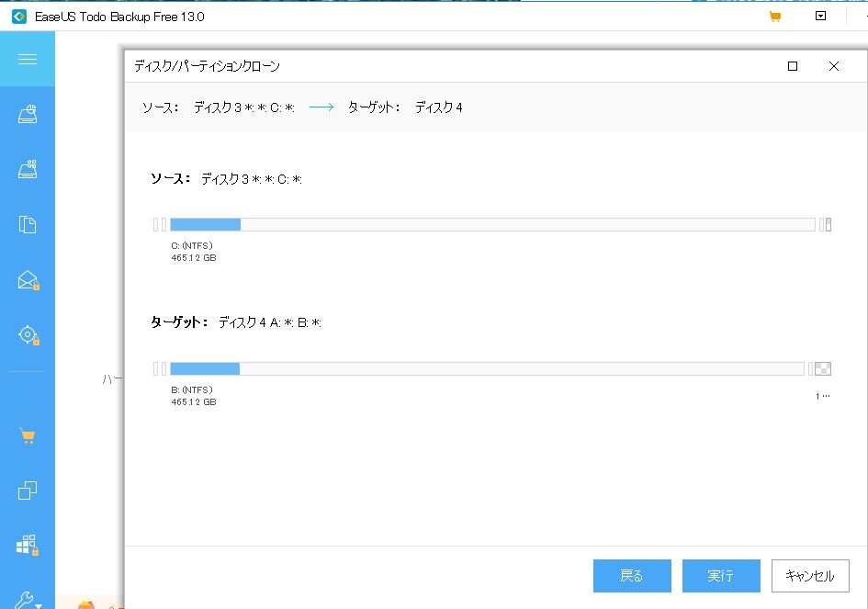Click the sidebar shopping cart icon
Screen dimensions: 868x609
pos(28,435)
